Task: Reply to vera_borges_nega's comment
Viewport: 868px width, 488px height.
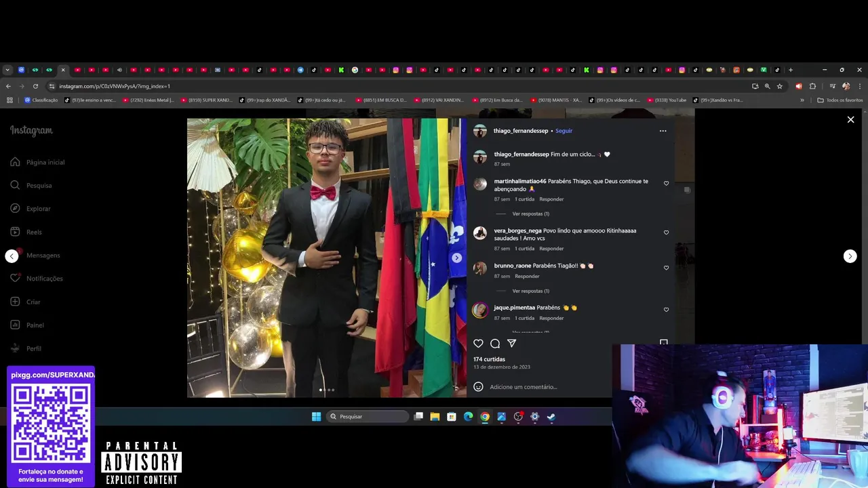Action: point(551,249)
